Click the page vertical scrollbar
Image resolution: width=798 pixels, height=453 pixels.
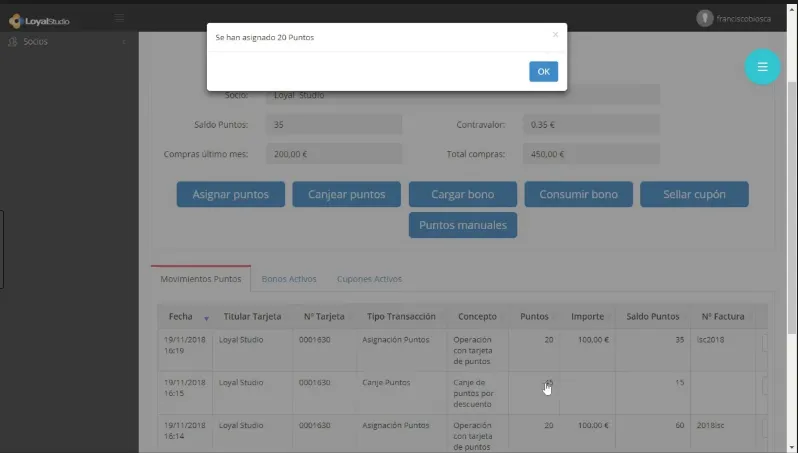click(792, 204)
